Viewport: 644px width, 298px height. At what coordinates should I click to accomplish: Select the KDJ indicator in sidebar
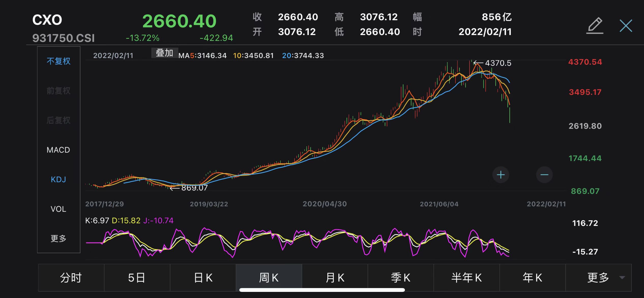(x=58, y=179)
